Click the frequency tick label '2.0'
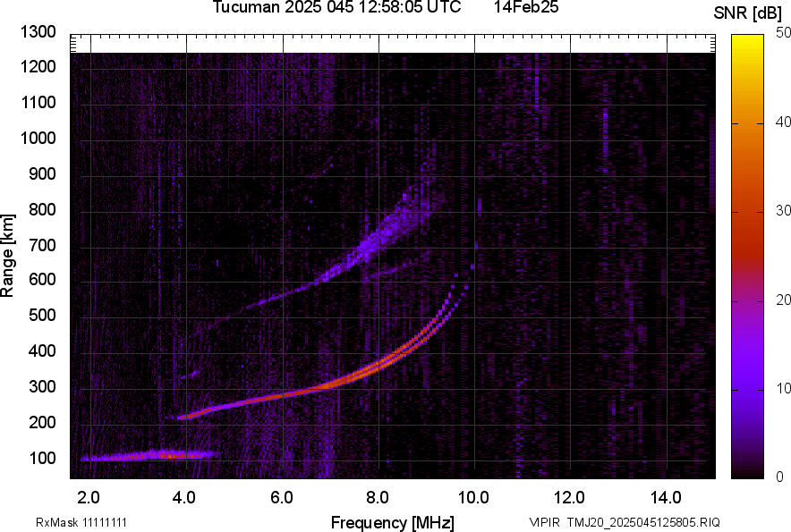Viewport: 791px width, 532px height. (x=89, y=498)
